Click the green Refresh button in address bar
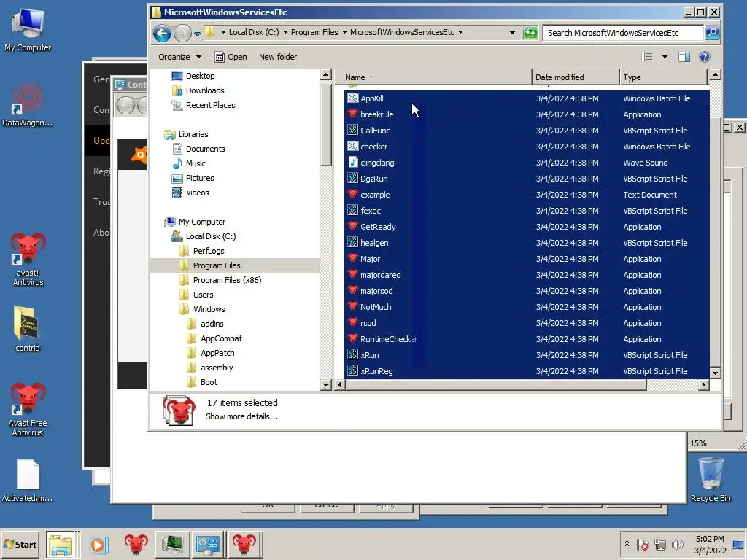This screenshot has width=747, height=560. [x=530, y=33]
